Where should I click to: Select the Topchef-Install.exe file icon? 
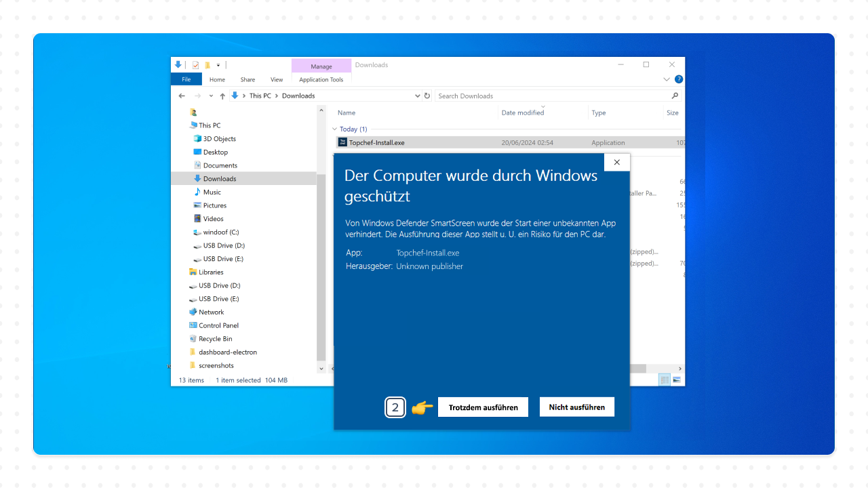point(342,142)
